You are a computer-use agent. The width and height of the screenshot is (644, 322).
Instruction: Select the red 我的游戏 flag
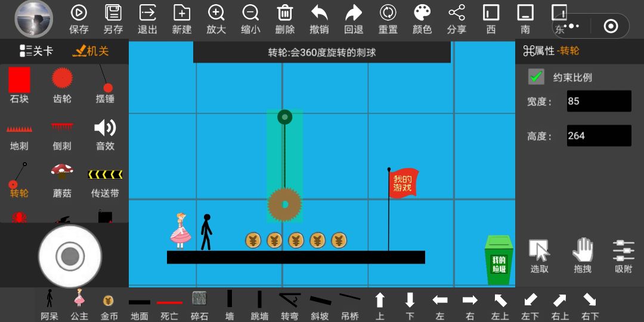click(403, 184)
